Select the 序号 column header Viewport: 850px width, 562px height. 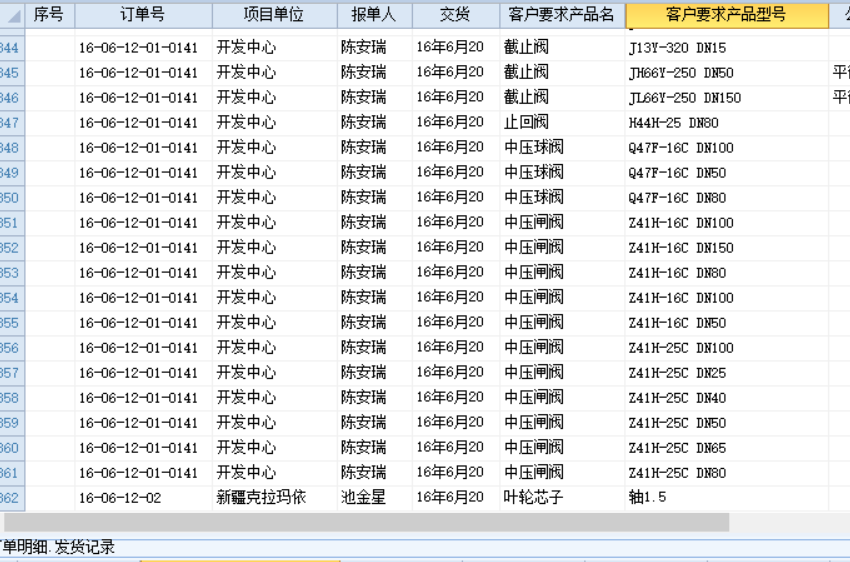pyautogui.click(x=50, y=15)
